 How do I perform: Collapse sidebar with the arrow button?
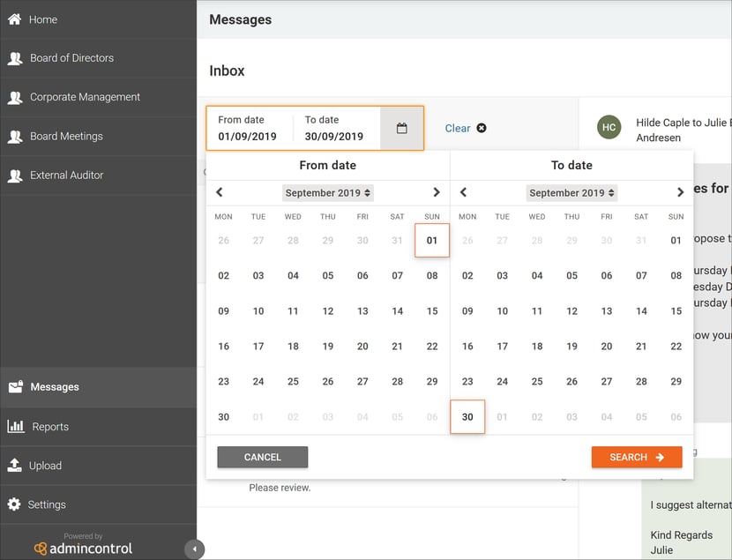tap(194, 549)
